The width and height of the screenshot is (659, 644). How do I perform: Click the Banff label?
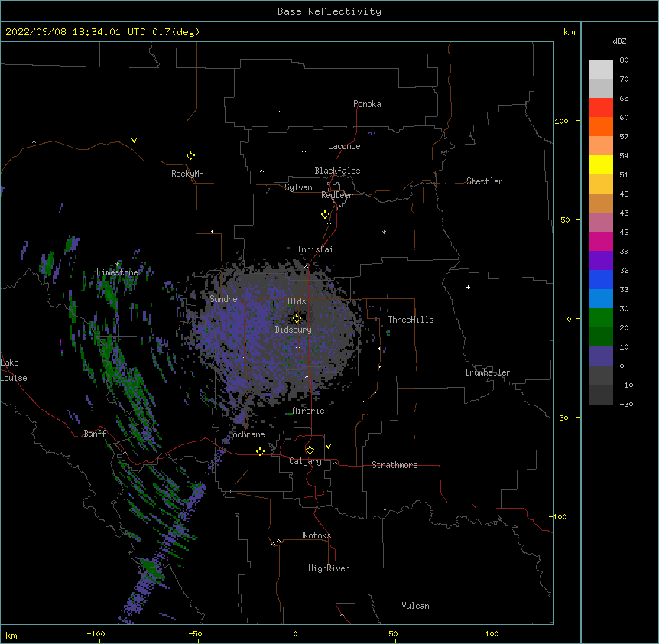[x=95, y=434]
